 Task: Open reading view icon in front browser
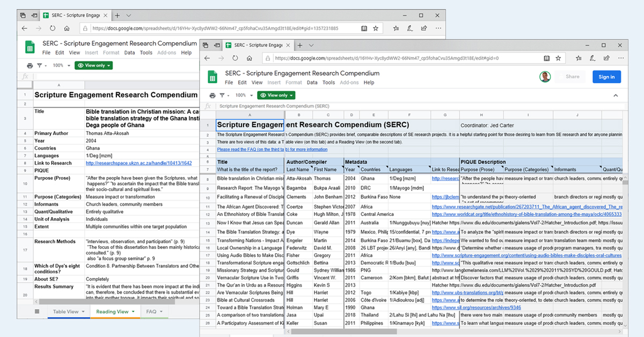[546, 58]
